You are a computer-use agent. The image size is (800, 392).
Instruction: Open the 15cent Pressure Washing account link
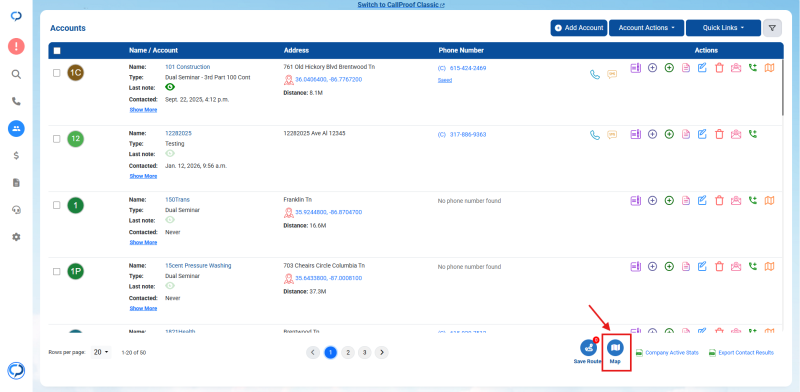[198, 265]
